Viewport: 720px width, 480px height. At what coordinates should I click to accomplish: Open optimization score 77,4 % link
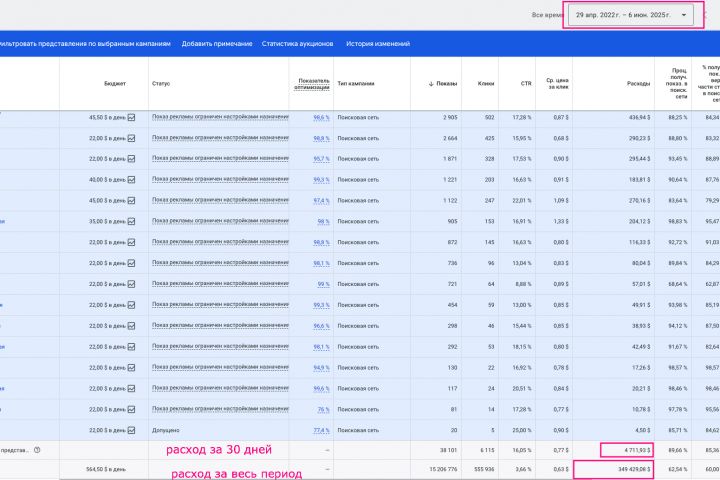click(321, 430)
